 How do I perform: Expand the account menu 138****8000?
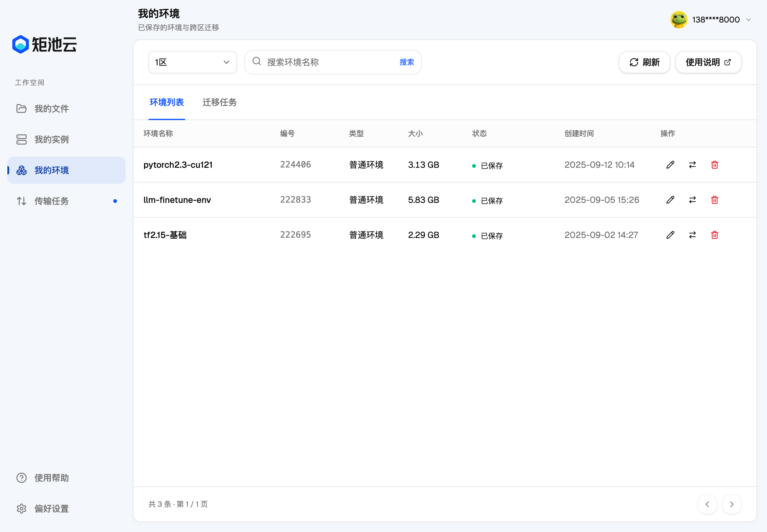(x=711, y=20)
